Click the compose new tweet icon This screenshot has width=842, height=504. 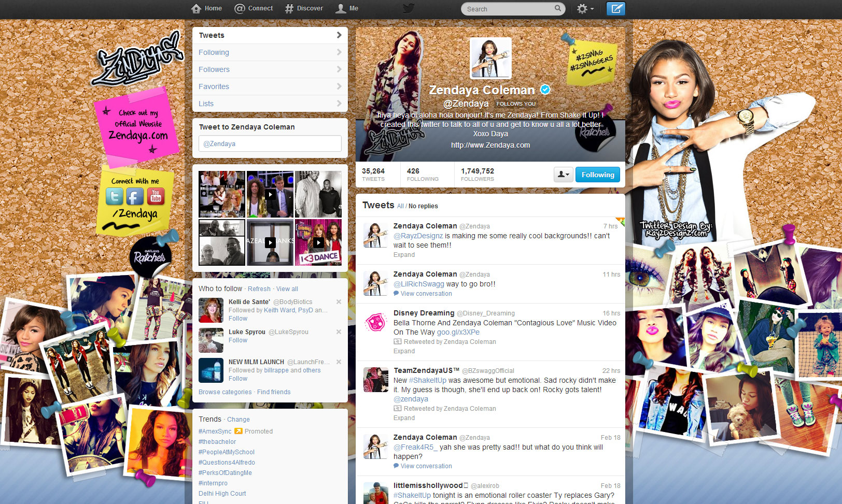click(616, 9)
